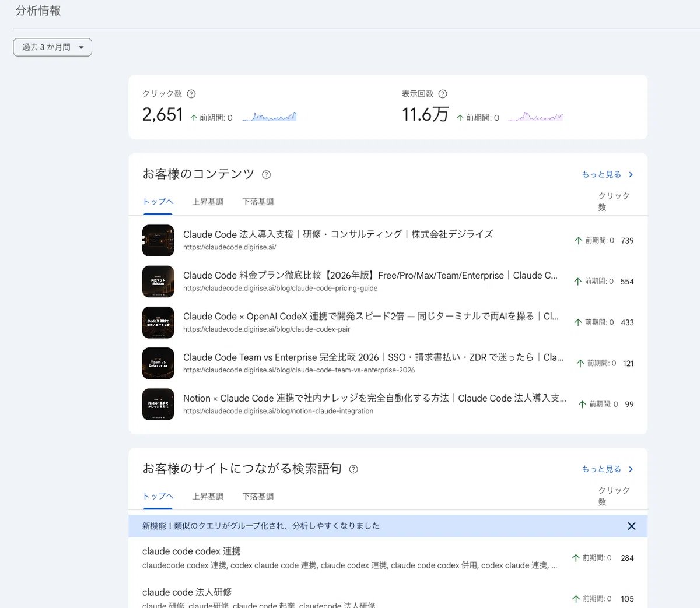This screenshot has height=608, width=700.
Task: Click the URL ending in claude-code-pricing-guide
Action: pos(280,289)
